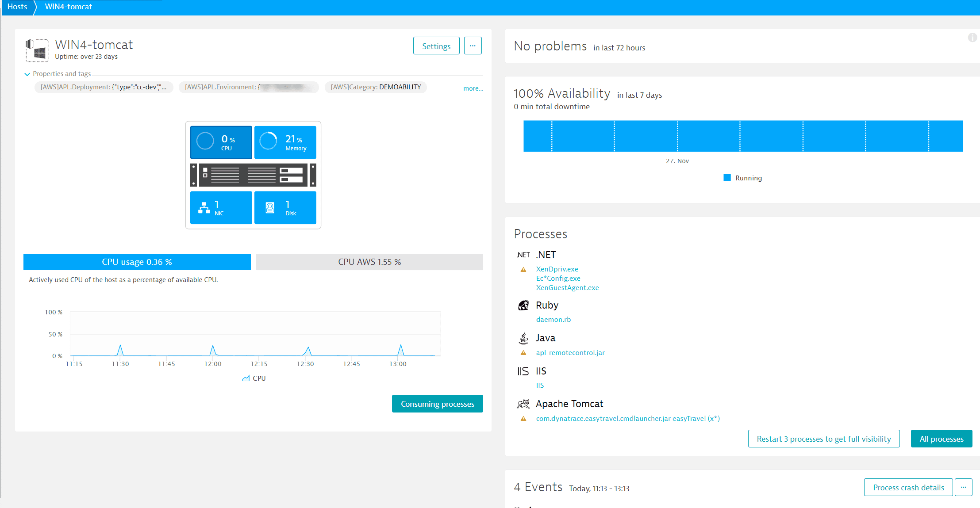980x508 pixels.
Task: Switch to the CPU AWS 1.55 % tab
Action: [369, 262]
